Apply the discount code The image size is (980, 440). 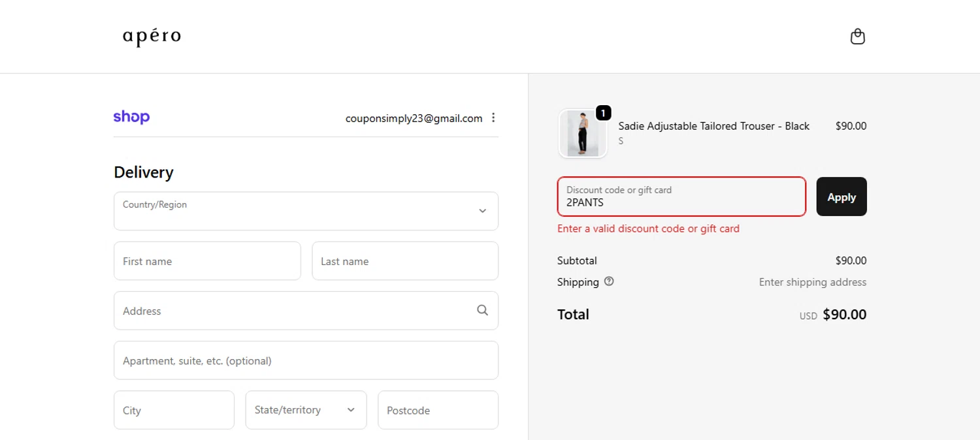coord(841,196)
